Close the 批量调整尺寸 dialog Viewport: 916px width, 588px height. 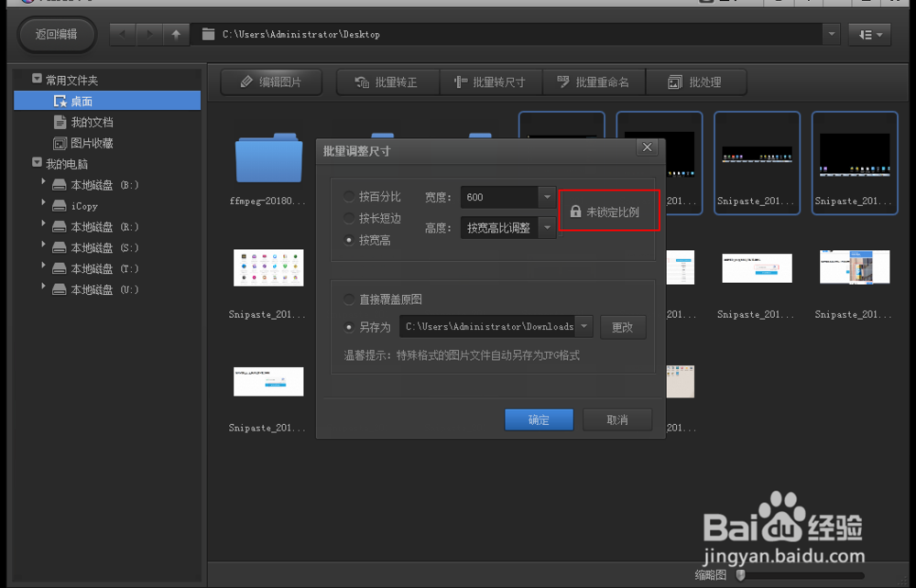click(x=648, y=147)
